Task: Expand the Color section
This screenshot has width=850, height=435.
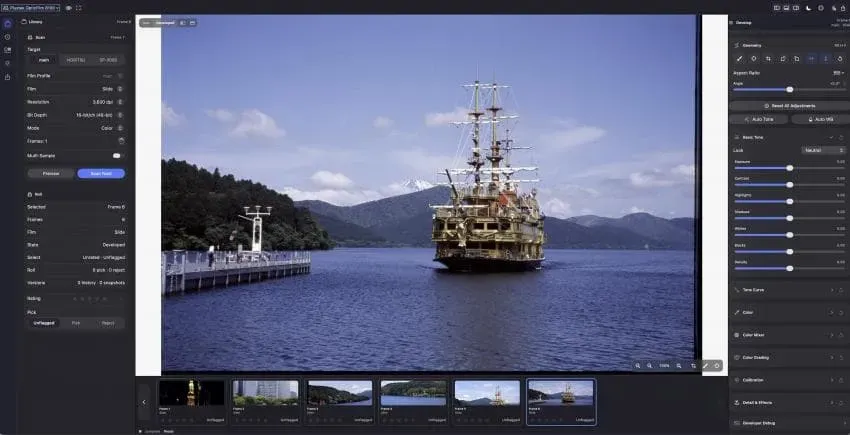Action: click(832, 312)
